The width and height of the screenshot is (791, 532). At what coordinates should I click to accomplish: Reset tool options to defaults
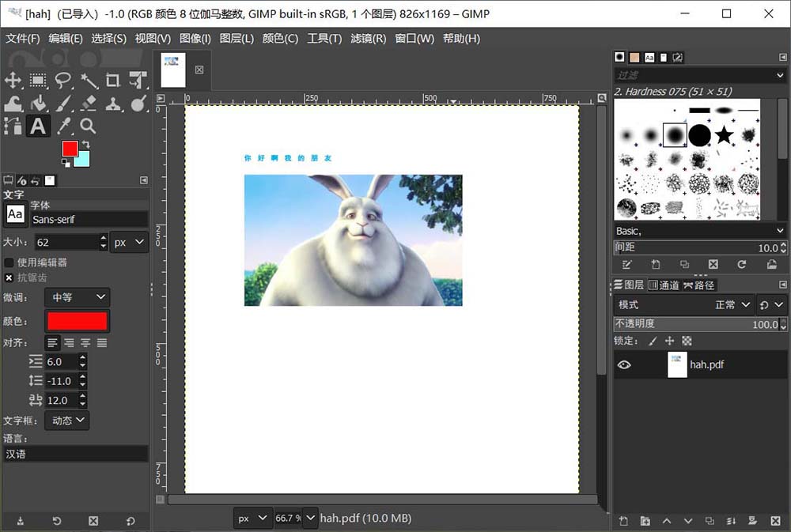[131, 521]
